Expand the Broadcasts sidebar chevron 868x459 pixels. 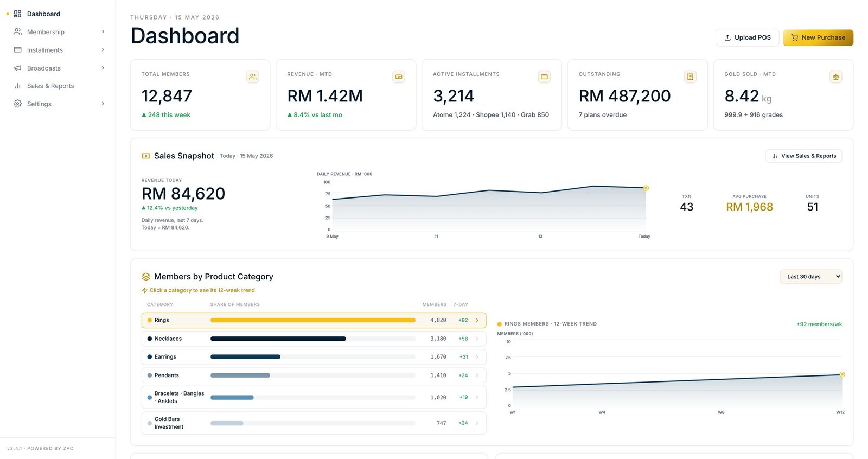[x=103, y=68]
